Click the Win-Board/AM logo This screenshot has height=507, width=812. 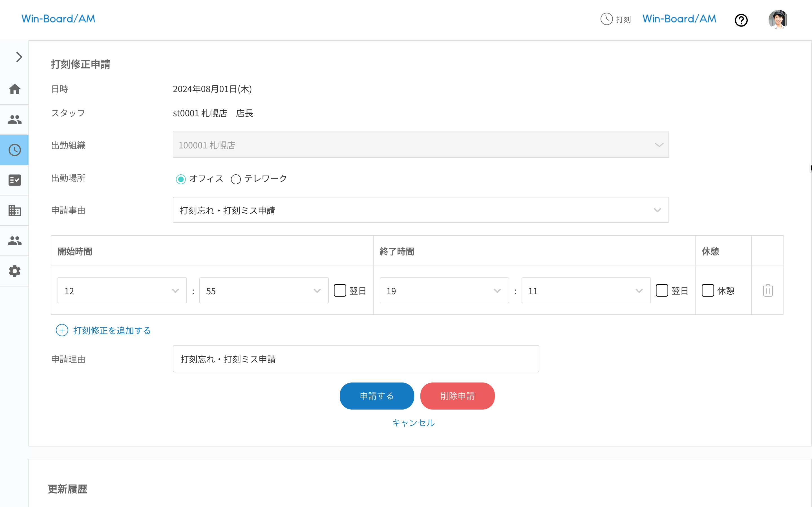pyautogui.click(x=58, y=19)
